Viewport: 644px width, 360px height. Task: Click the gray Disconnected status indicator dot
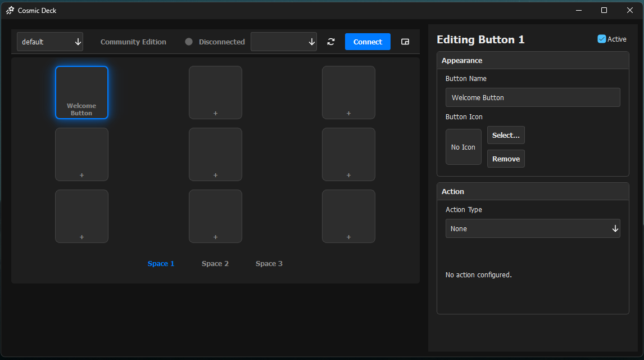[x=189, y=42]
